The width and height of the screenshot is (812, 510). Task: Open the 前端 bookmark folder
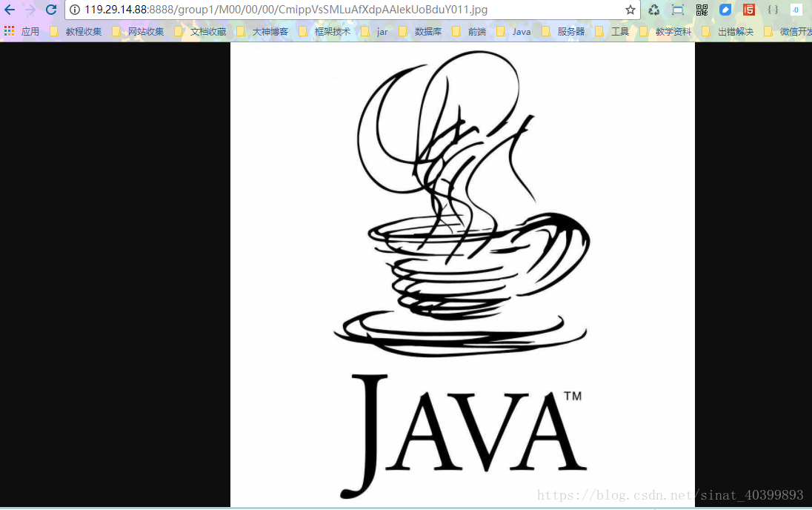(x=469, y=32)
